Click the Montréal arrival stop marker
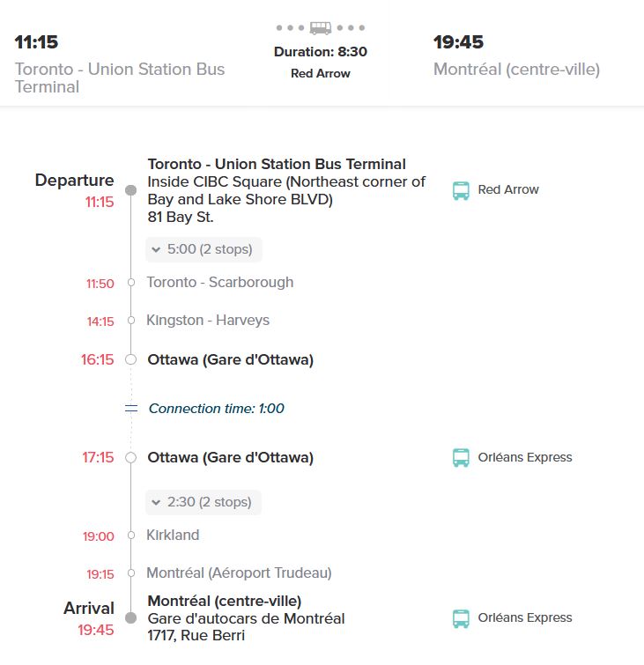Viewport: 644px width, 665px height. tap(131, 618)
